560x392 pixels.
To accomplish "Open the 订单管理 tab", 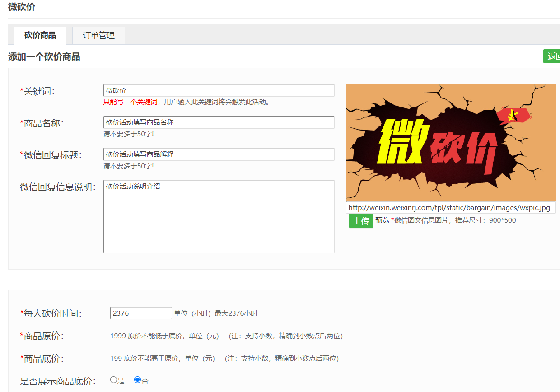I will [x=98, y=35].
